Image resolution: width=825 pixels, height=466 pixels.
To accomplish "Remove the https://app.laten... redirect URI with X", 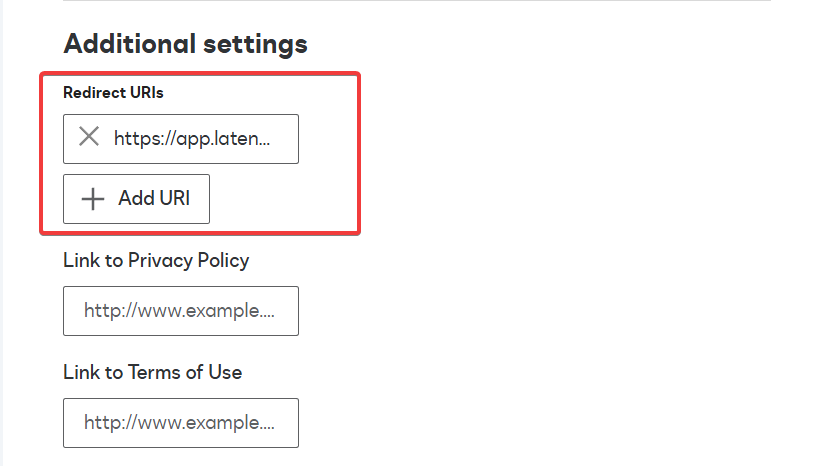I will pyautogui.click(x=89, y=136).
